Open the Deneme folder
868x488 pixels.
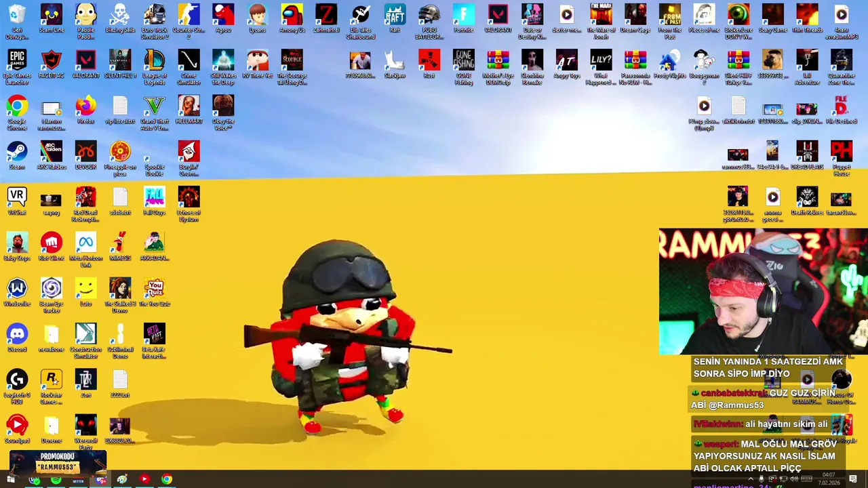pyautogui.click(x=52, y=428)
